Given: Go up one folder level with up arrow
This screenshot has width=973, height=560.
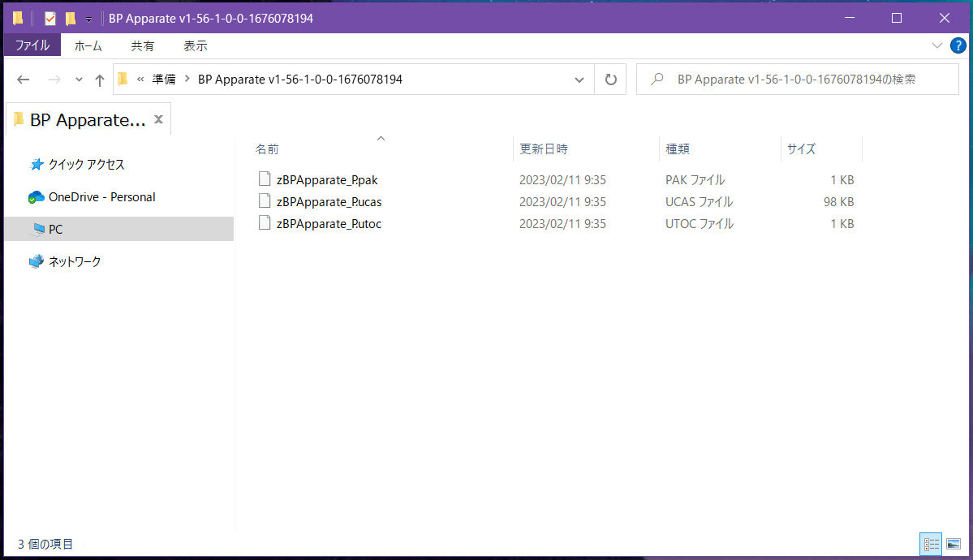Looking at the screenshot, I should pos(99,80).
